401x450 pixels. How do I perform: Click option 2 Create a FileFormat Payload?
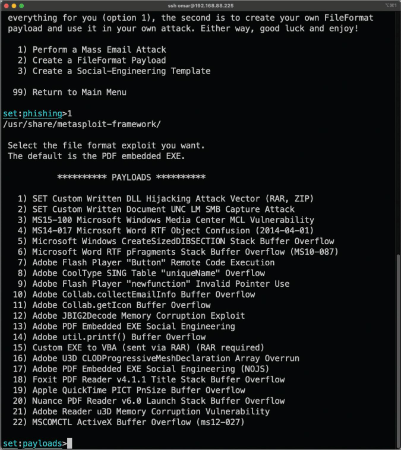pyautogui.click(x=92, y=60)
